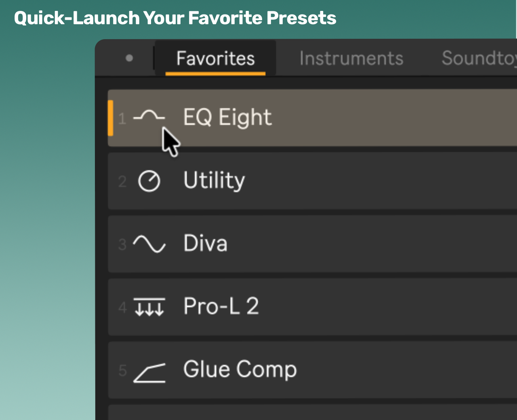Open the partially visible Soundtoys tab
This screenshot has width=517, height=420.
(479, 58)
